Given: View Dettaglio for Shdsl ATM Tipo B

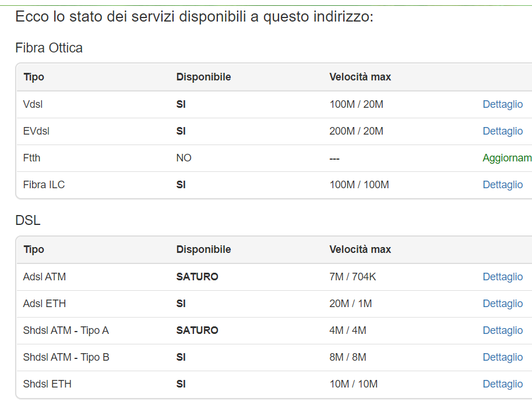Looking at the screenshot, I should pos(502,357).
